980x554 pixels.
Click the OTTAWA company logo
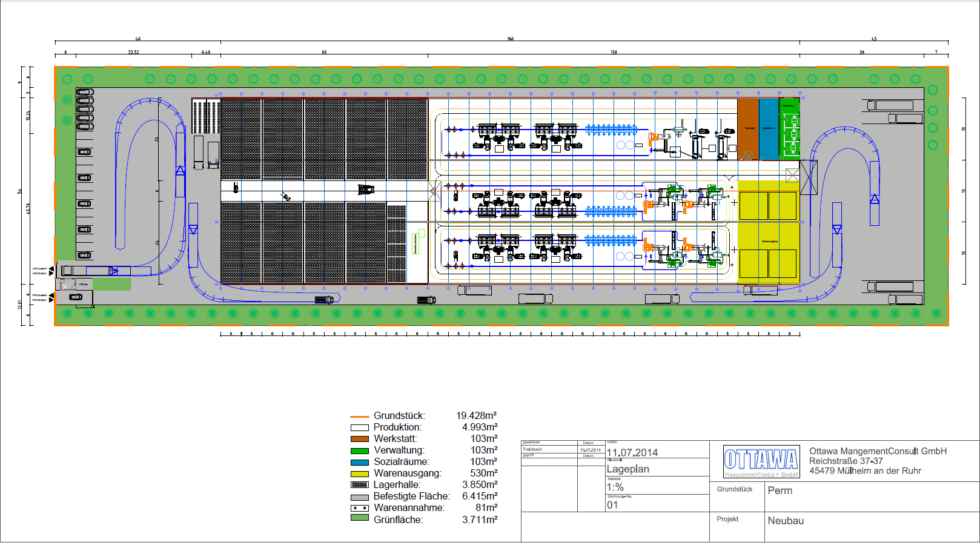pos(761,461)
